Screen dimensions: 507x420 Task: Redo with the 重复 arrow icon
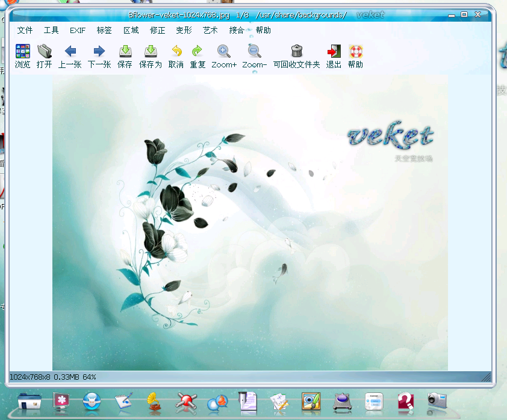point(198,51)
